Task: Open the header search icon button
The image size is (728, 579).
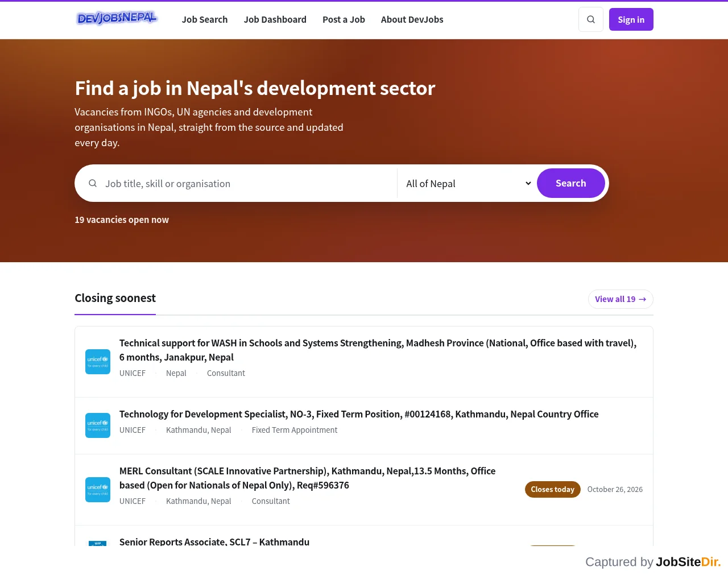Action: pyautogui.click(x=591, y=19)
